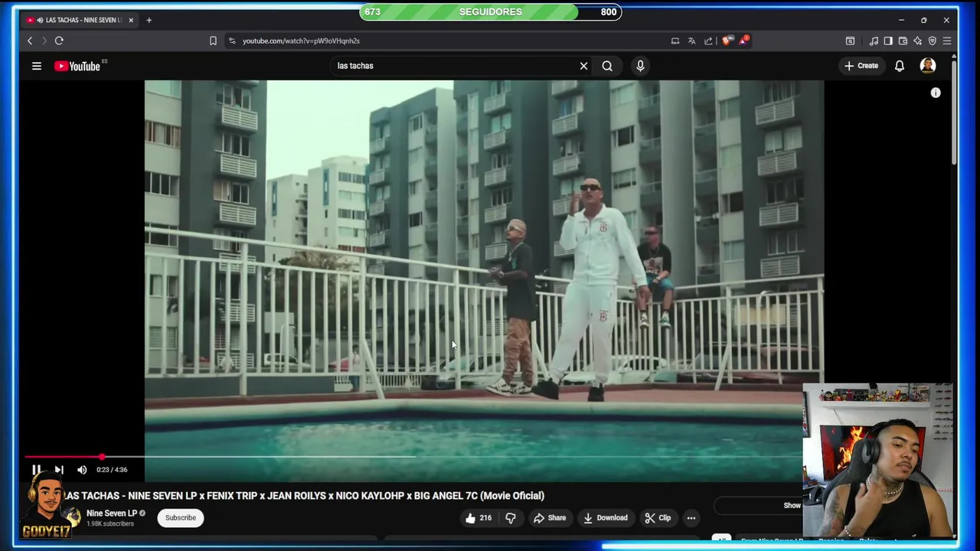Image resolution: width=980 pixels, height=551 pixels.
Task: Click the 0:23 / 4:36 time display
Action: click(112, 470)
